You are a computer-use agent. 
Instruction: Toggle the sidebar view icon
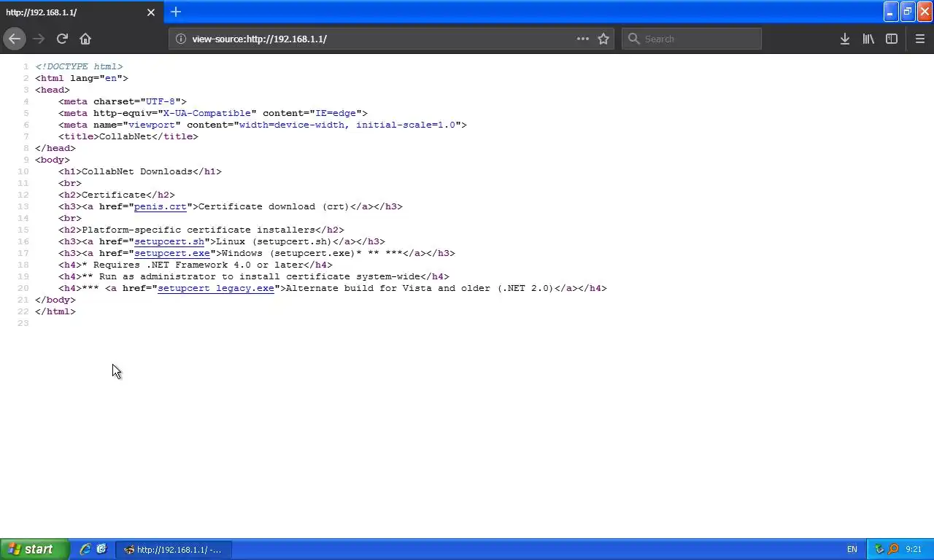pyautogui.click(x=892, y=39)
